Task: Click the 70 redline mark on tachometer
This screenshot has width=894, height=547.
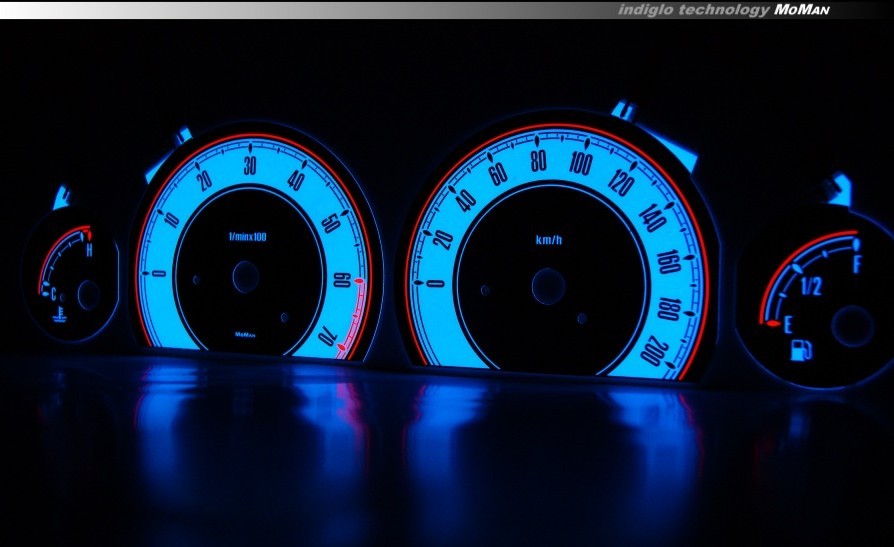Action: pyautogui.click(x=328, y=337)
